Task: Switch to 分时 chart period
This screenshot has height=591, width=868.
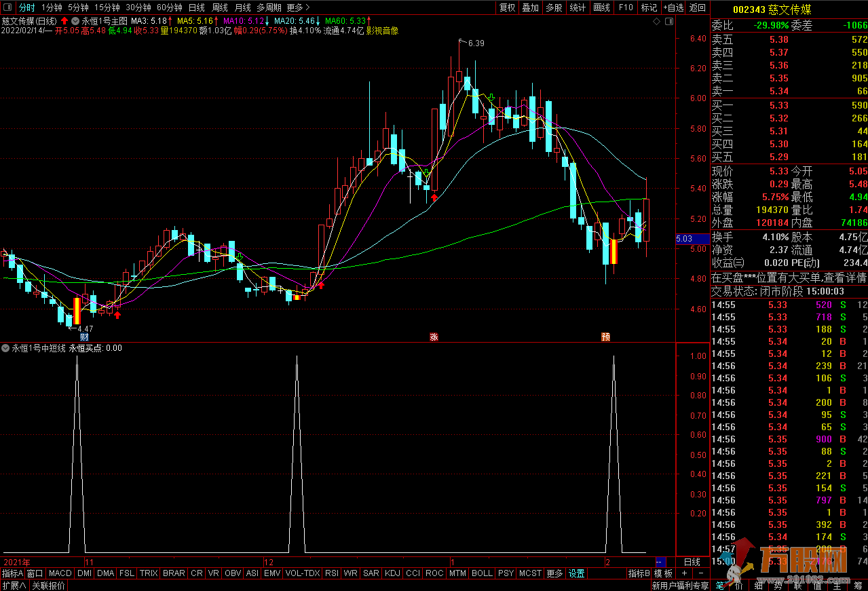Action: [x=26, y=7]
